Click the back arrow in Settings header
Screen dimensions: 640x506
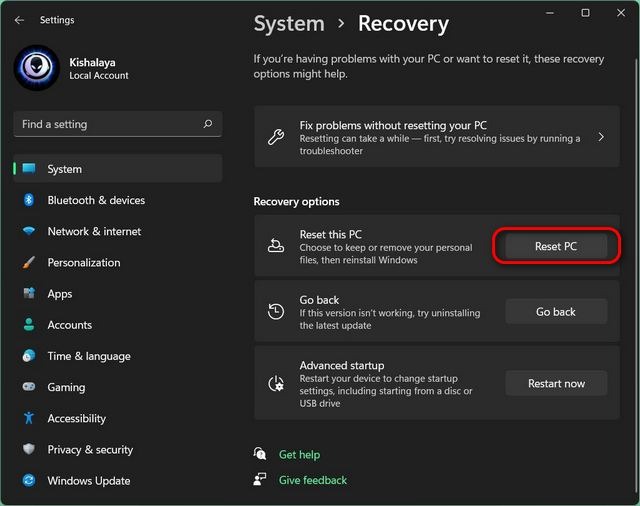pos(19,20)
